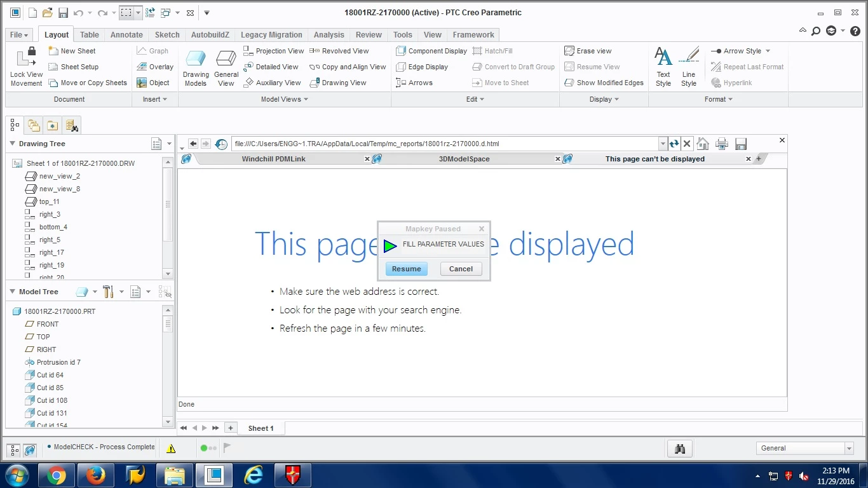Image resolution: width=868 pixels, height=488 pixels.
Task: Toggle Model Tree show/hide columns icon
Action: [165, 292]
